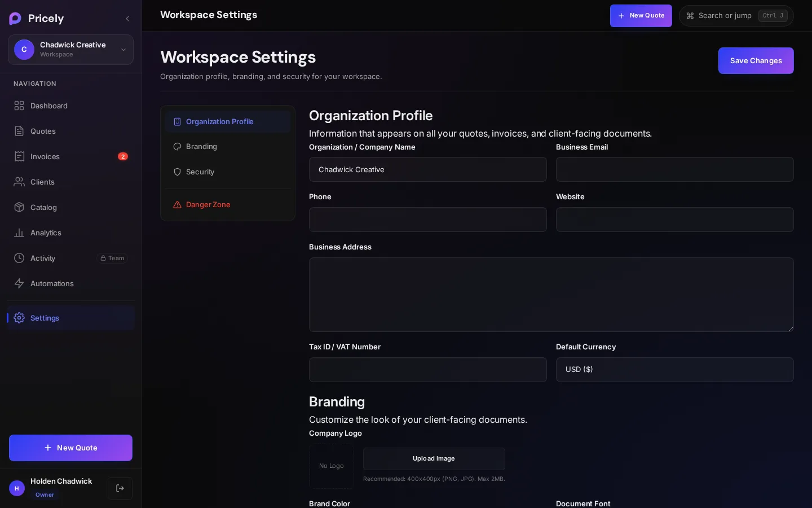Collapse the sidebar with the chevron arrow
This screenshot has height=508, width=812.
click(127, 19)
